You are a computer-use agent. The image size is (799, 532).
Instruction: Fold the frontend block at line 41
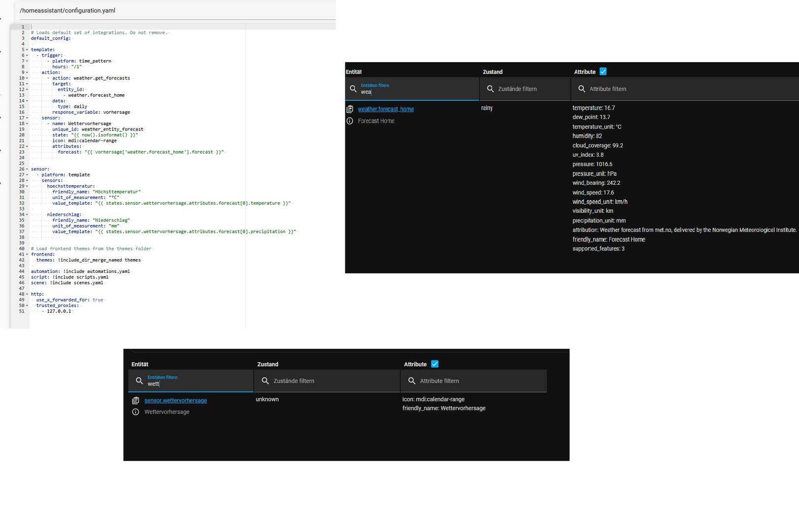pyautogui.click(x=27, y=255)
